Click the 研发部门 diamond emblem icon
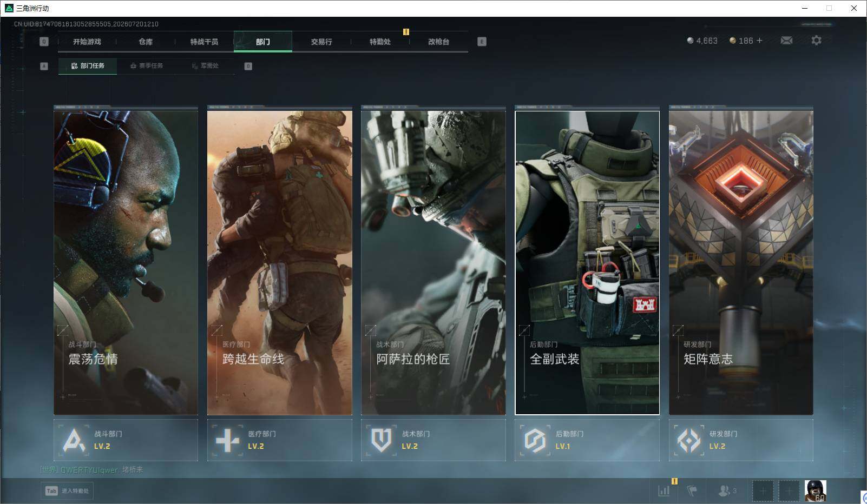The height and width of the screenshot is (504, 867). [689, 440]
